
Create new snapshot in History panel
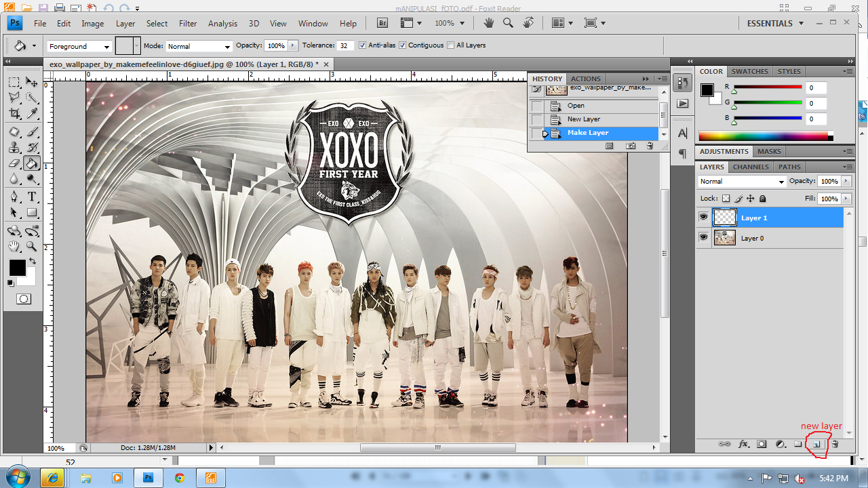coord(631,146)
